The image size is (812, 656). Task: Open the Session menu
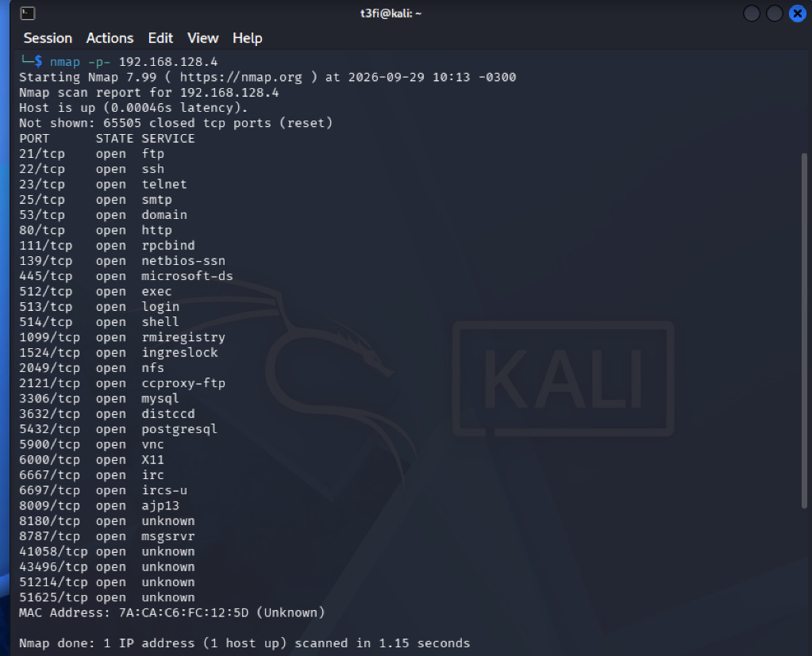pos(48,38)
